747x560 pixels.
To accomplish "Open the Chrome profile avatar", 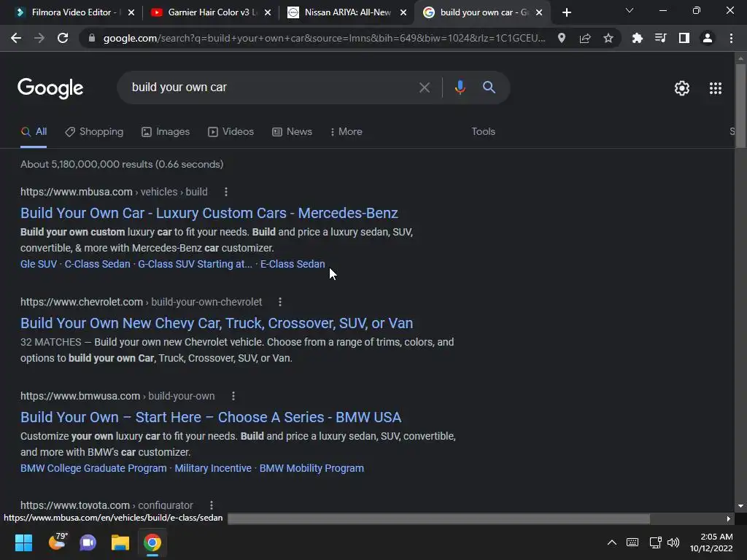I will click(x=708, y=38).
